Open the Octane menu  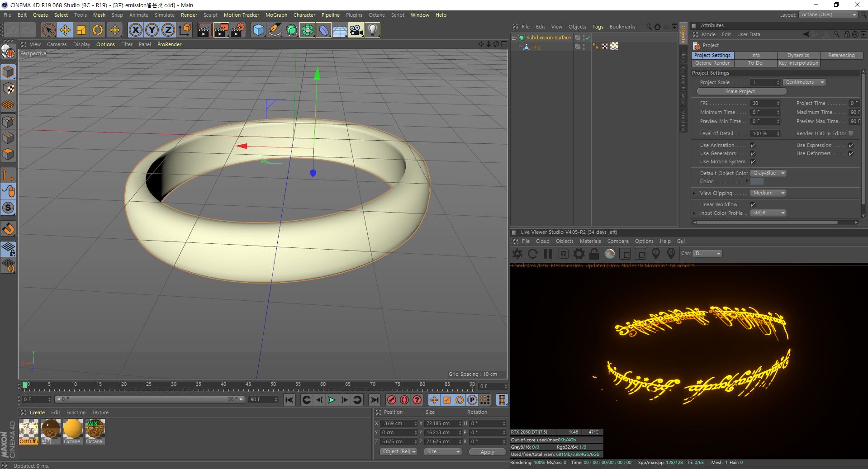click(x=377, y=15)
